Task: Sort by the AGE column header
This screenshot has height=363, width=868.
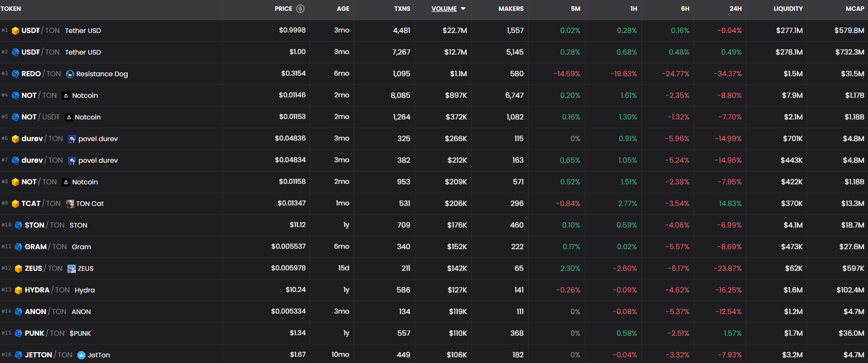Action: click(x=343, y=9)
